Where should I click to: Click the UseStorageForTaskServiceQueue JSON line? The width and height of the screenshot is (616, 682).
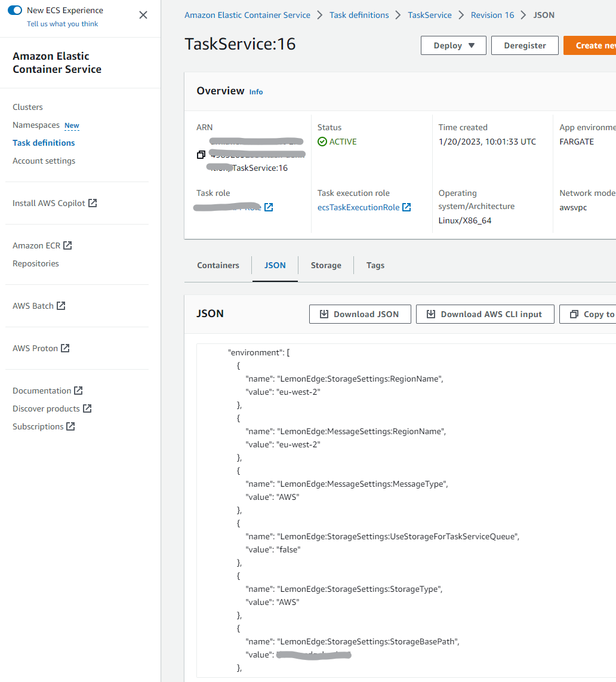[383, 537]
